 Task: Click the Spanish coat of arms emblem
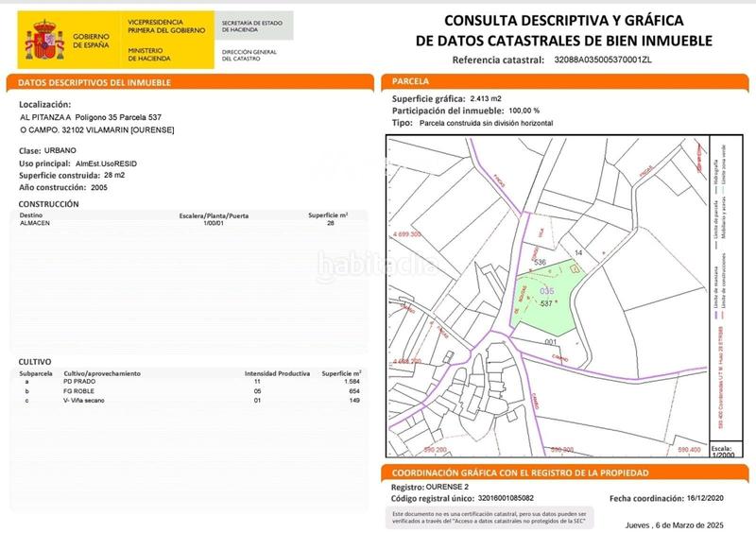pos(44,40)
